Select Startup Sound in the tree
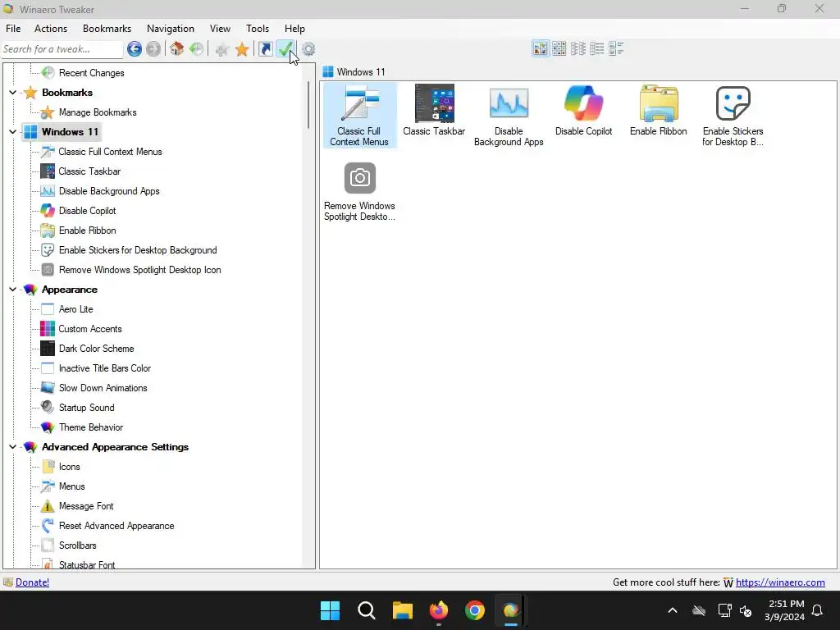Viewport: 840px width, 630px height. click(x=86, y=408)
